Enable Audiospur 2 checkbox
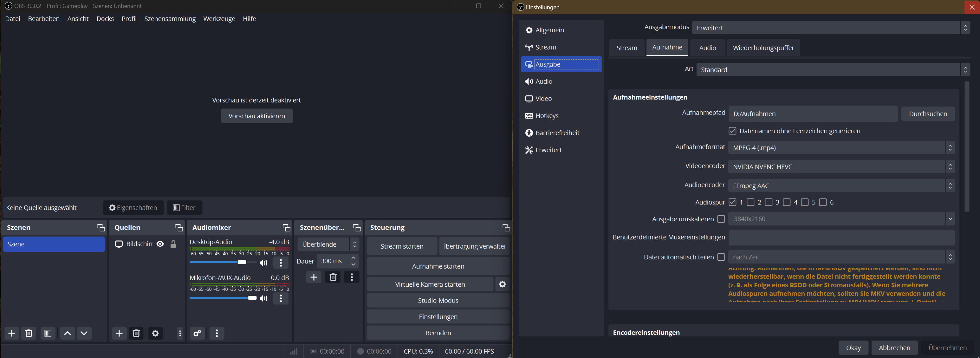The height and width of the screenshot is (358, 980). (x=750, y=202)
